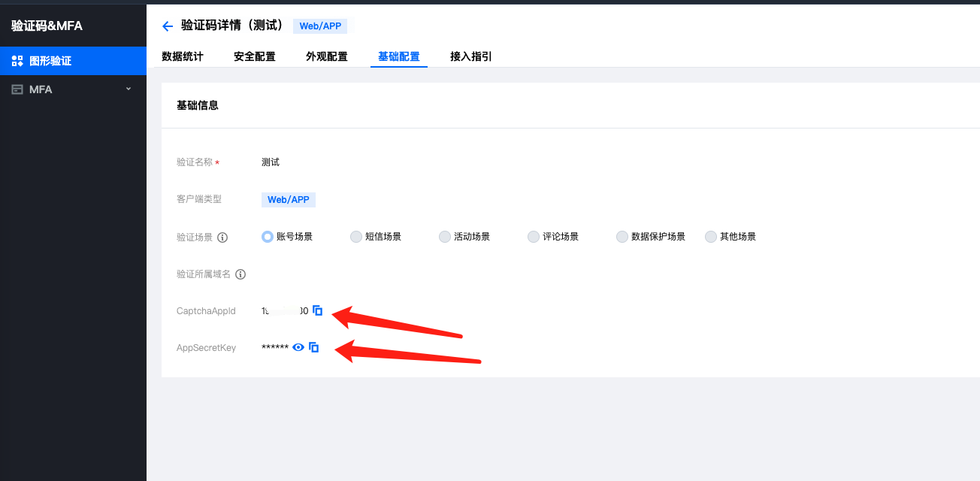Select the 活动场景 radio button
The width and height of the screenshot is (980, 481).
[x=445, y=237]
